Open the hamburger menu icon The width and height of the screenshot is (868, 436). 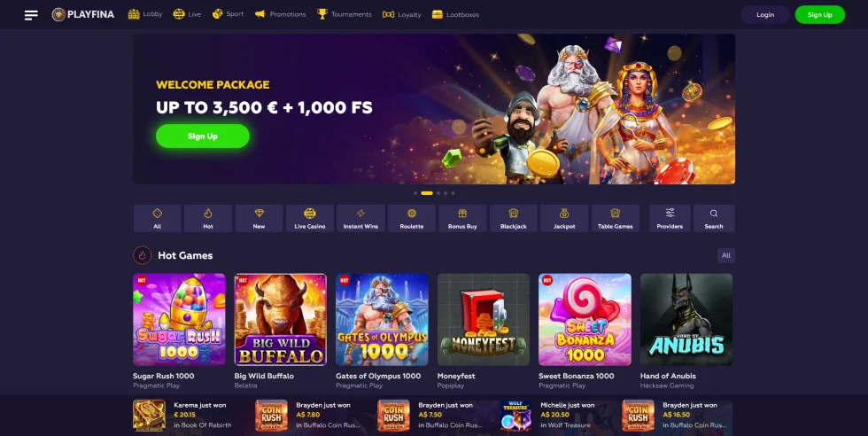pos(32,15)
